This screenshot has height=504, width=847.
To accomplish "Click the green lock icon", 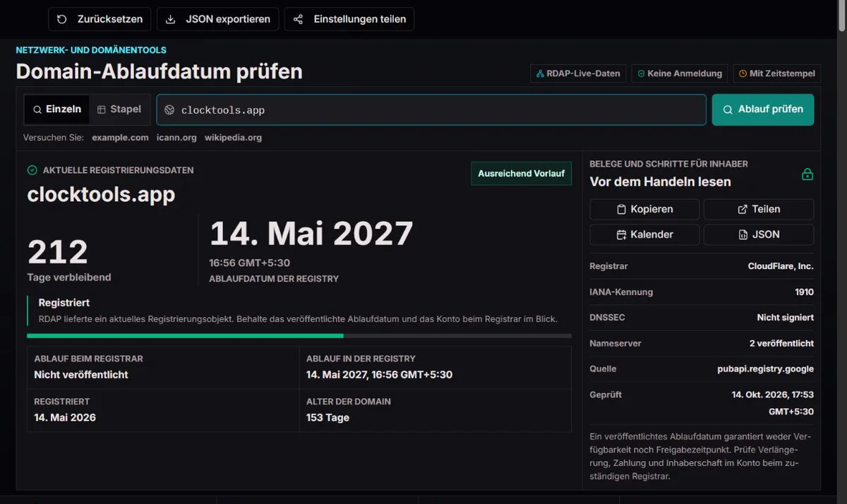I will 807,174.
